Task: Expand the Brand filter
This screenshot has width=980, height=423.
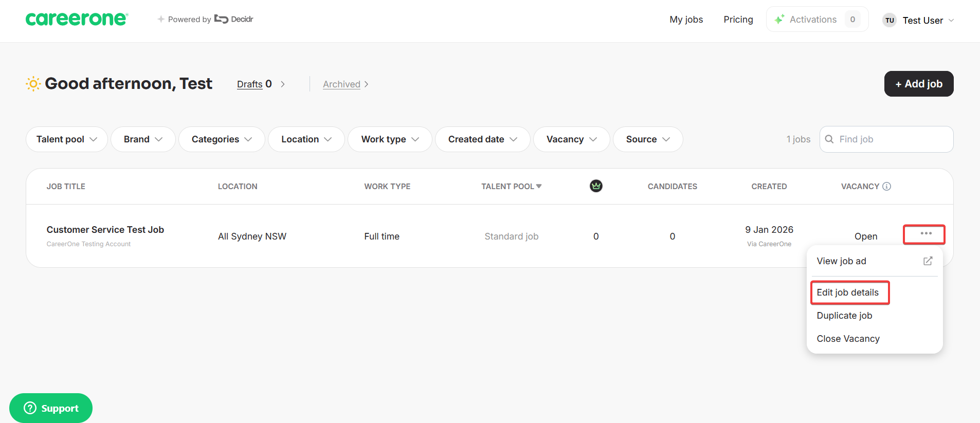Action: [x=143, y=139]
